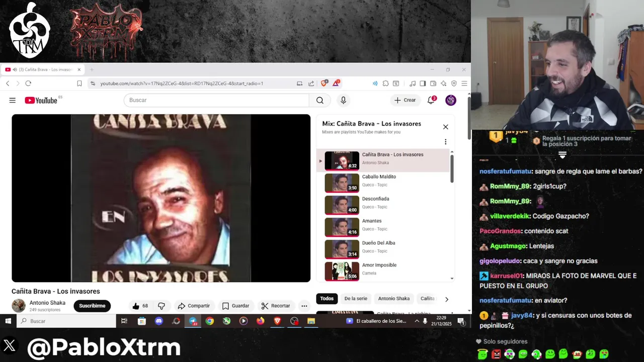Select the Todos chip
This screenshot has width=644, height=362.
(x=327, y=299)
